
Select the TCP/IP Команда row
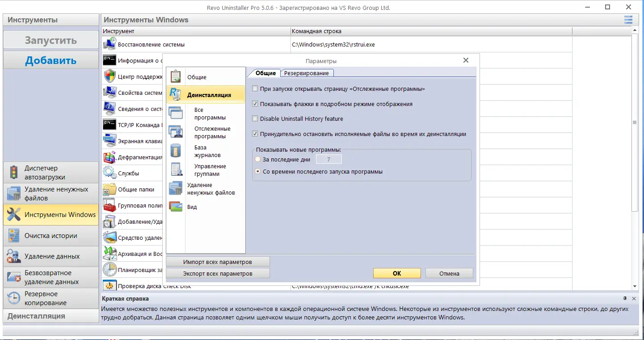tap(132, 125)
